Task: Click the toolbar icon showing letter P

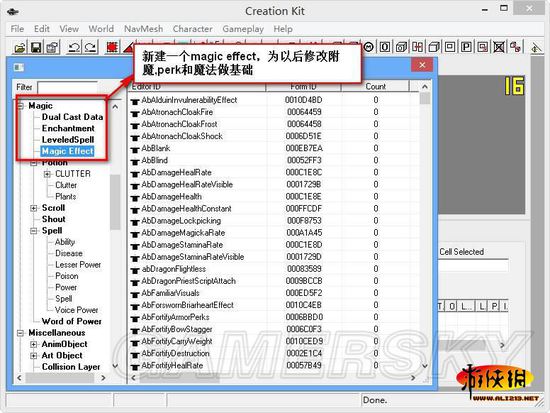Action: click(466, 47)
